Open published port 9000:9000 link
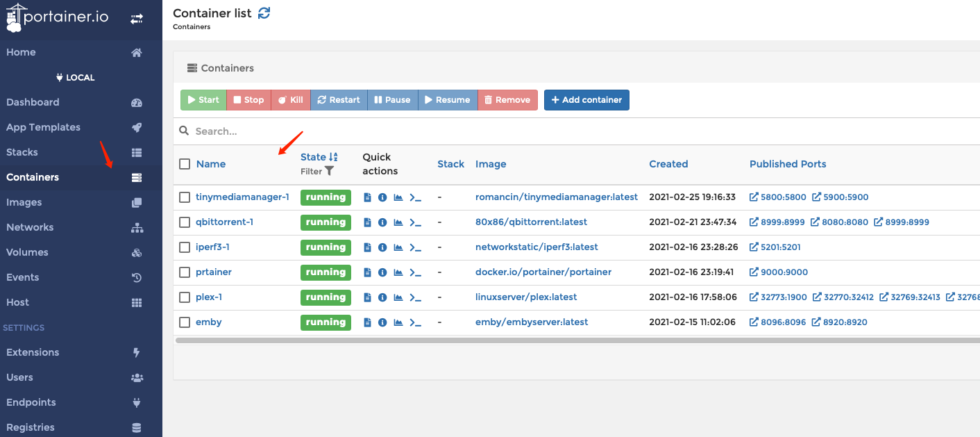This screenshot has height=437, width=980. coord(779,272)
